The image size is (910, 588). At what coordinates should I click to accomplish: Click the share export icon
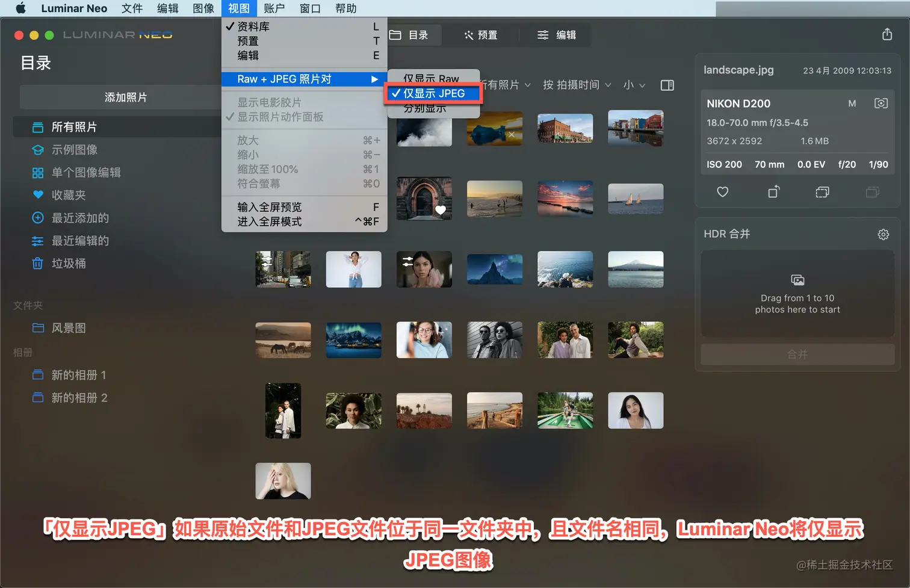[887, 34]
